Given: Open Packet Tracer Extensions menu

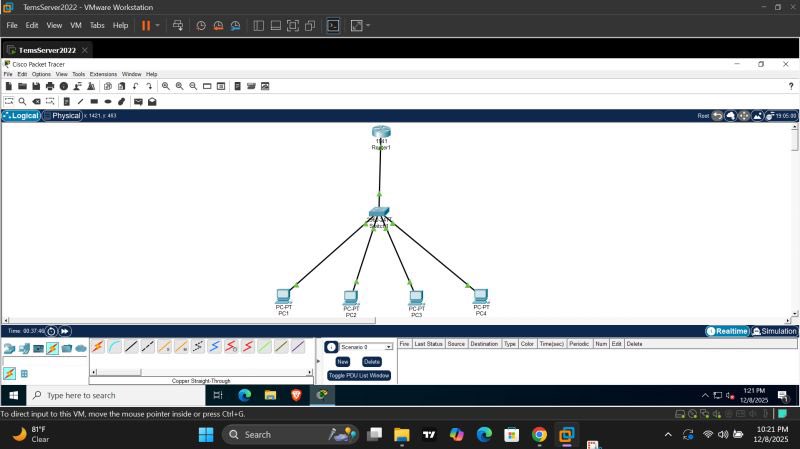Looking at the screenshot, I should click(103, 74).
